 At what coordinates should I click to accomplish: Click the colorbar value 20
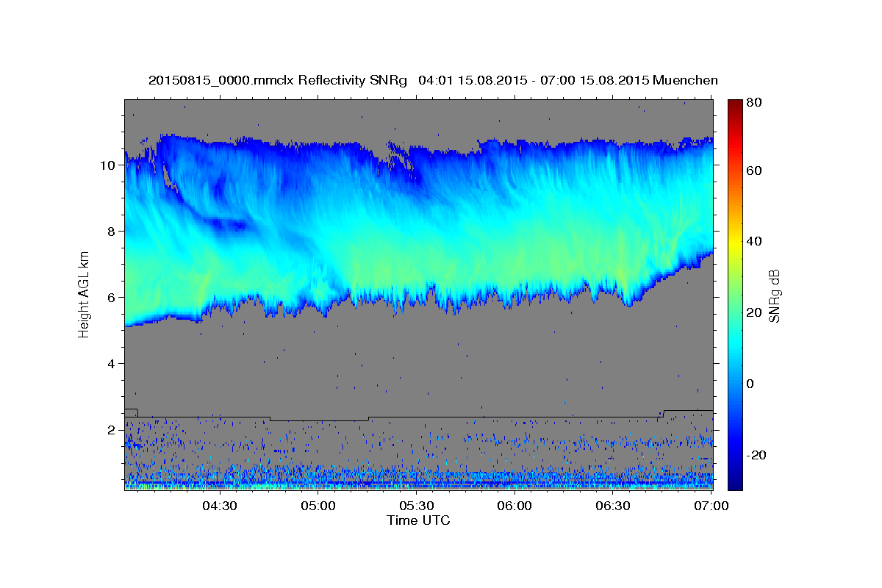756,312
